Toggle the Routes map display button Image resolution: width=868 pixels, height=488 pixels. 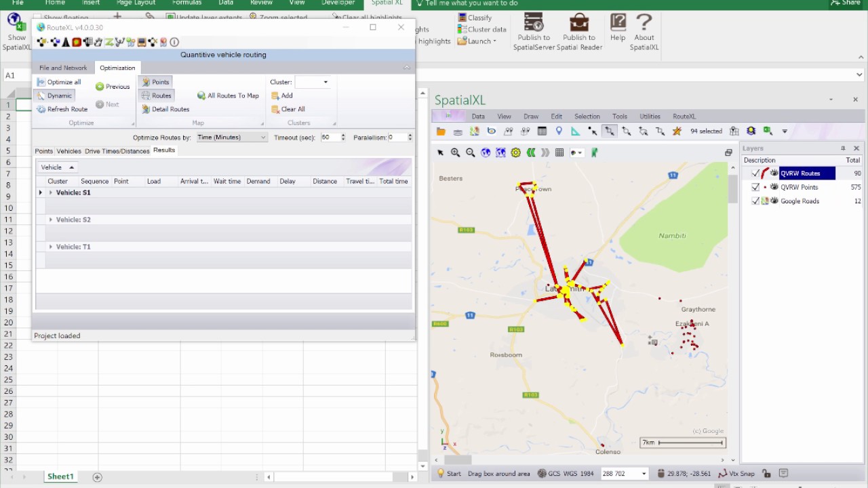click(156, 96)
